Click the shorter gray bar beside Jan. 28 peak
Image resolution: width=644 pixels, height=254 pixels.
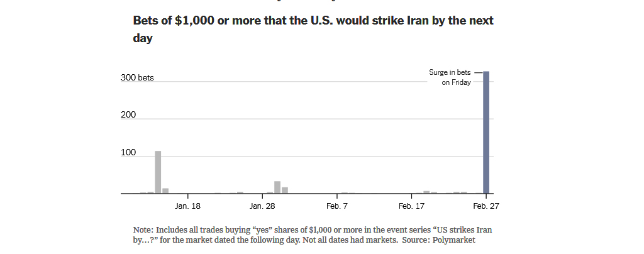click(285, 190)
